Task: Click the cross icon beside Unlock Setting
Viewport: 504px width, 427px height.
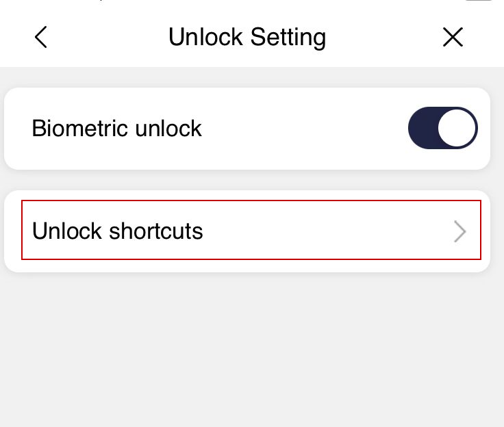Action: [453, 37]
